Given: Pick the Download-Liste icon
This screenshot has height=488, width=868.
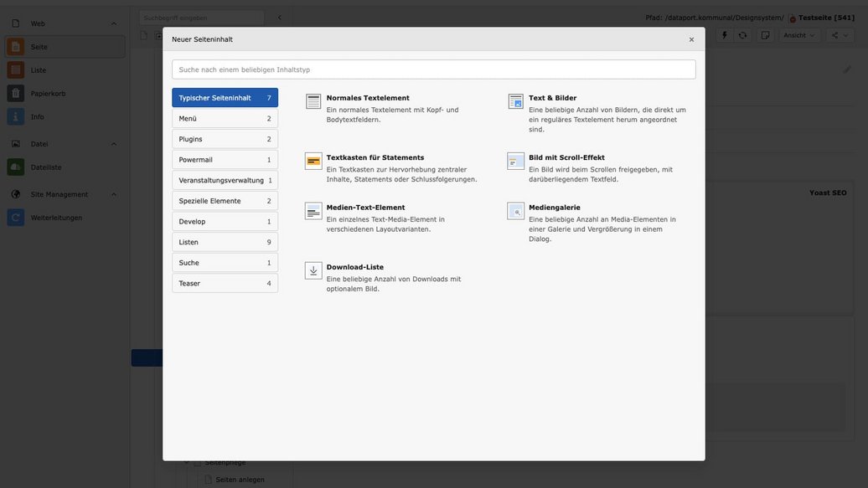Looking at the screenshot, I should coord(313,270).
